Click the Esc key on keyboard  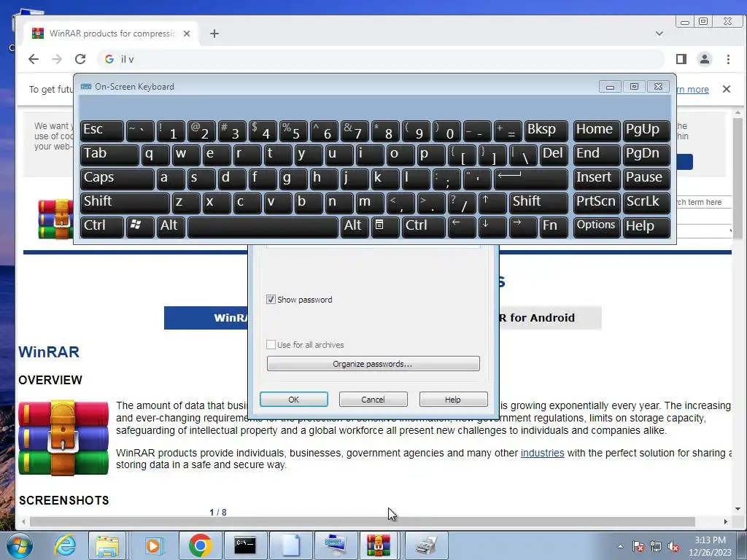[102, 131]
